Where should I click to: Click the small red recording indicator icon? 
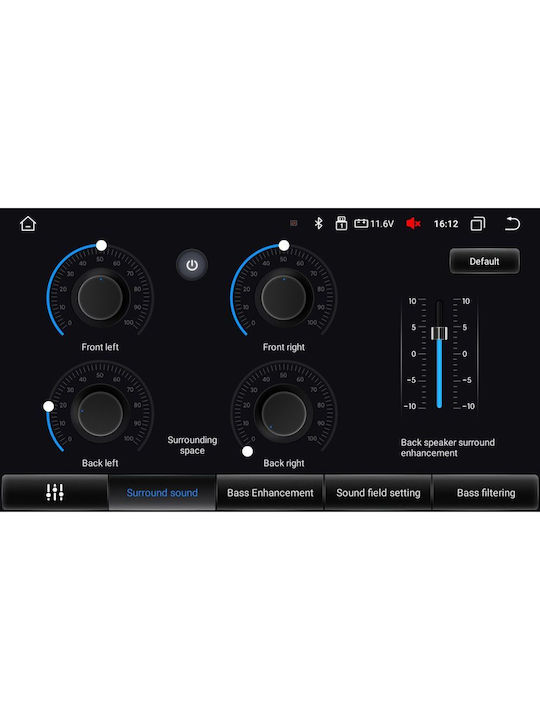pos(294,223)
